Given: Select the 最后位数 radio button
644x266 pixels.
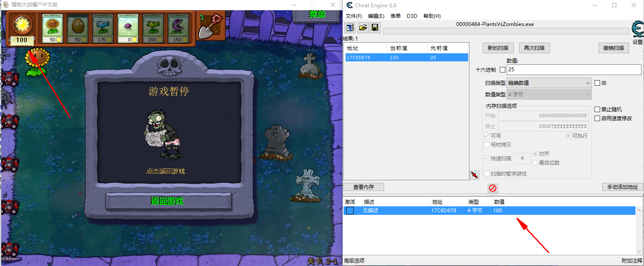Looking at the screenshot, I should point(535,162).
